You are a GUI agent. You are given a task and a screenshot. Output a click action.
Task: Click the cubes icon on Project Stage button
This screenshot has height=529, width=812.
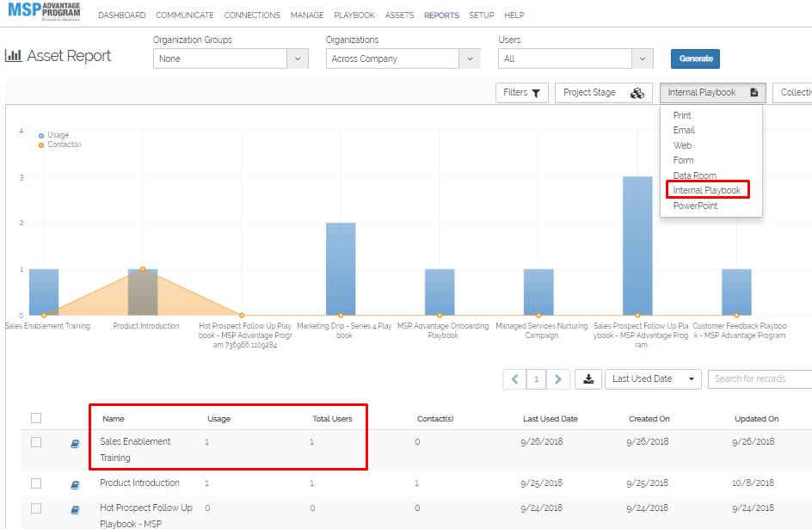[x=637, y=93]
